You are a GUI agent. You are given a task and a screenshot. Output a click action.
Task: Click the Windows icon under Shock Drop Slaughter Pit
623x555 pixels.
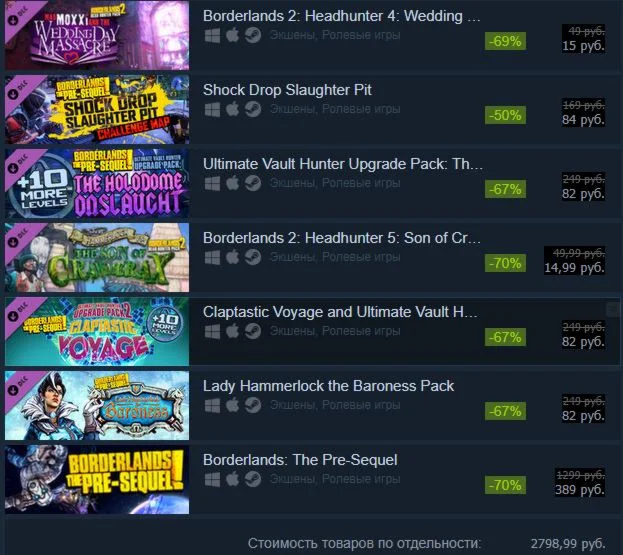click(212, 109)
